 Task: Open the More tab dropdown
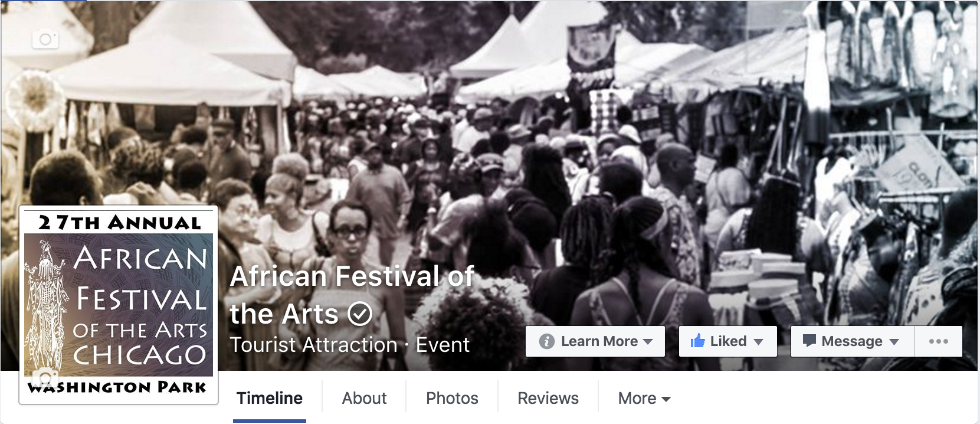tap(644, 399)
